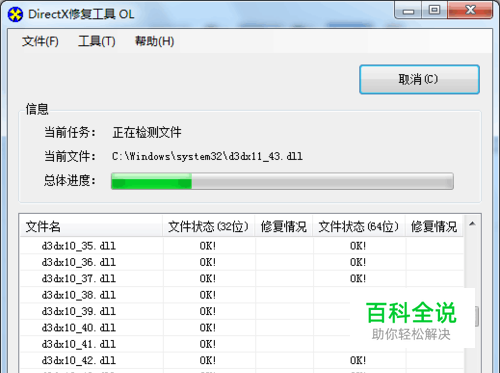Click 32-bit OK! status of d3dx10_40.dll
This screenshot has height=373, width=500.
click(208, 328)
